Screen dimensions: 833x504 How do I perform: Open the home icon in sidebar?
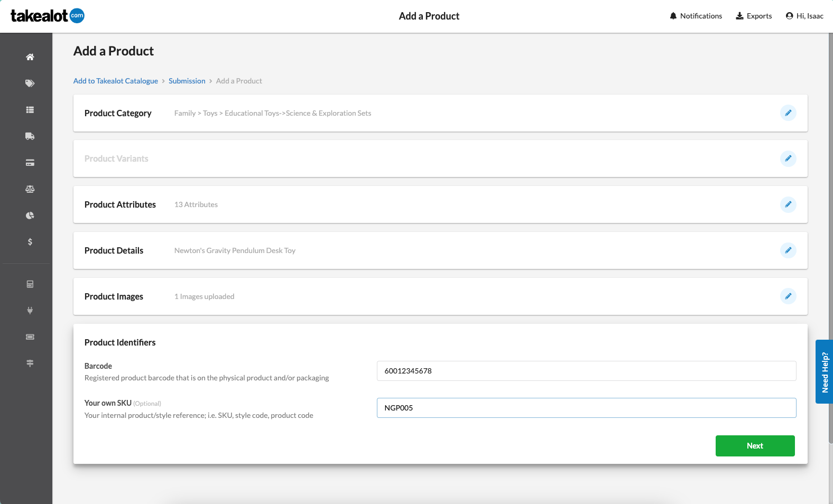click(x=30, y=57)
